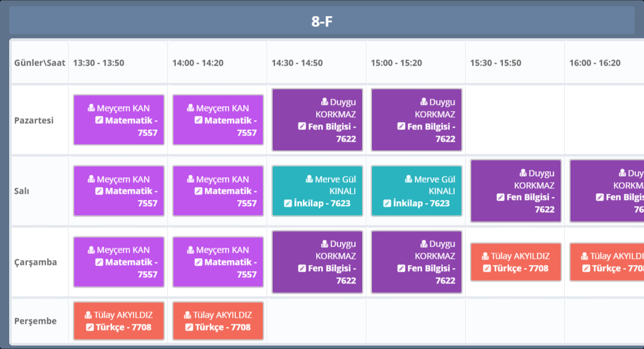
Task: Click the 15:30 - 15:50 time column header
Action: click(x=496, y=63)
